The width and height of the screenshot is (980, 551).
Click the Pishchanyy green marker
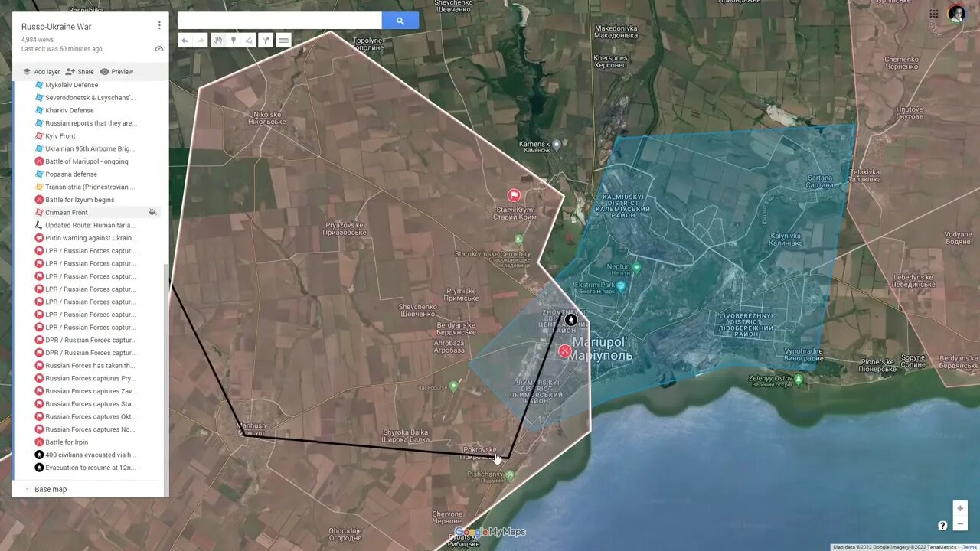point(510,475)
